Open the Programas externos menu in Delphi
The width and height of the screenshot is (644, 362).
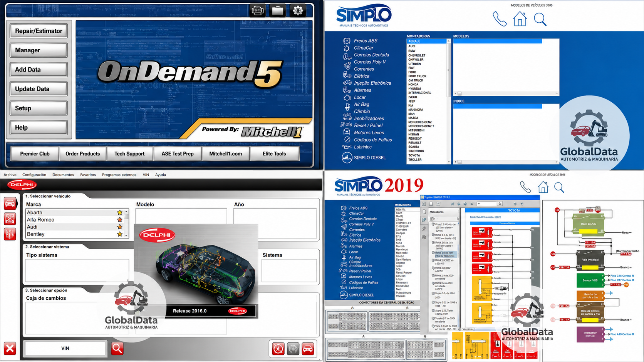(x=119, y=175)
